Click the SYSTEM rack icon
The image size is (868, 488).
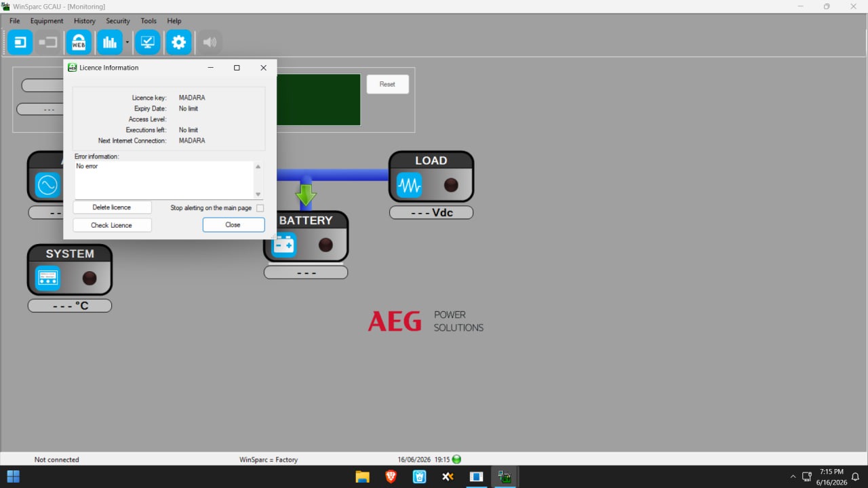coord(47,278)
